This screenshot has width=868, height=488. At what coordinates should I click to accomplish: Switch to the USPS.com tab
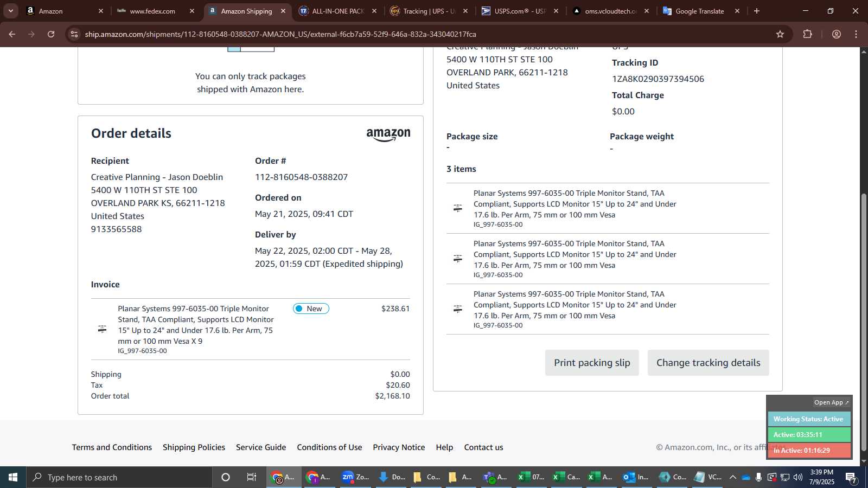(x=521, y=11)
